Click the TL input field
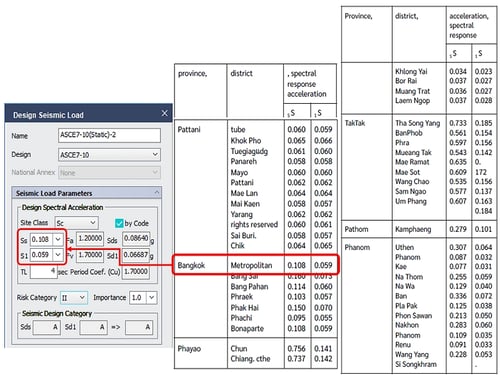This screenshot has width=500, height=375. tap(43, 272)
